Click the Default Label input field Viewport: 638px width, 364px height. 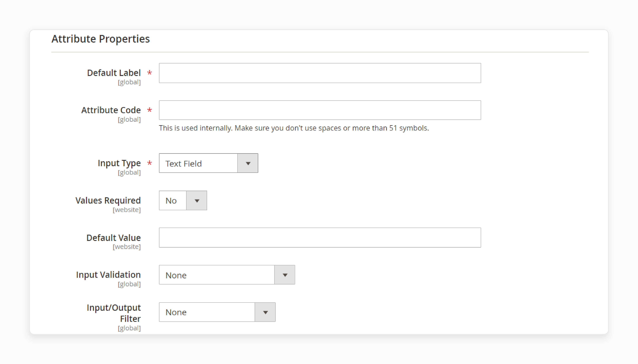click(x=320, y=73)
